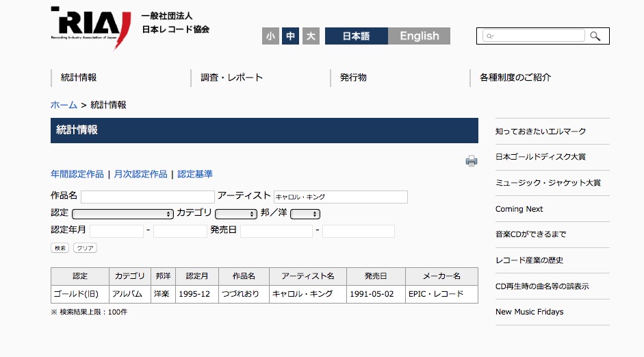Click the 作品名 column header
The height and width of the screenshot is (357, 644).
click(x=244, y=276)
